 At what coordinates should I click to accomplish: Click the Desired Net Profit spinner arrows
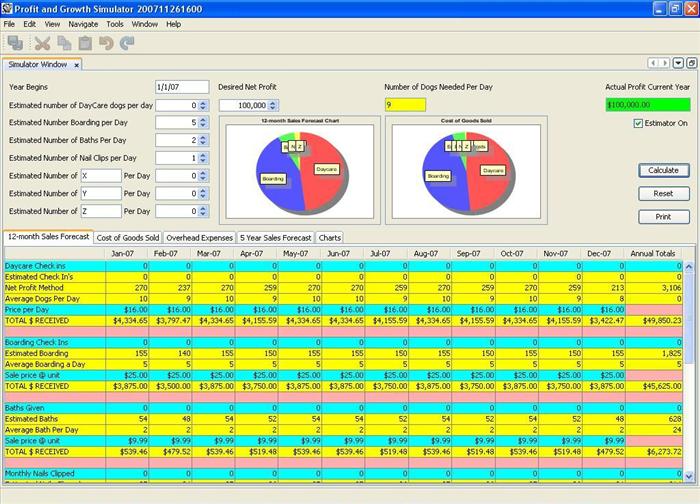pos(273,105)
